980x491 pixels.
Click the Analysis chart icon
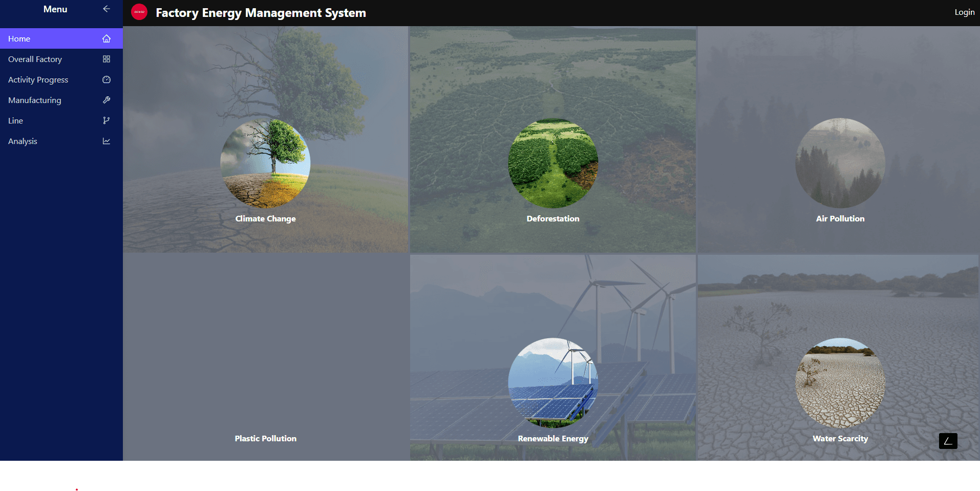point(106,141)
